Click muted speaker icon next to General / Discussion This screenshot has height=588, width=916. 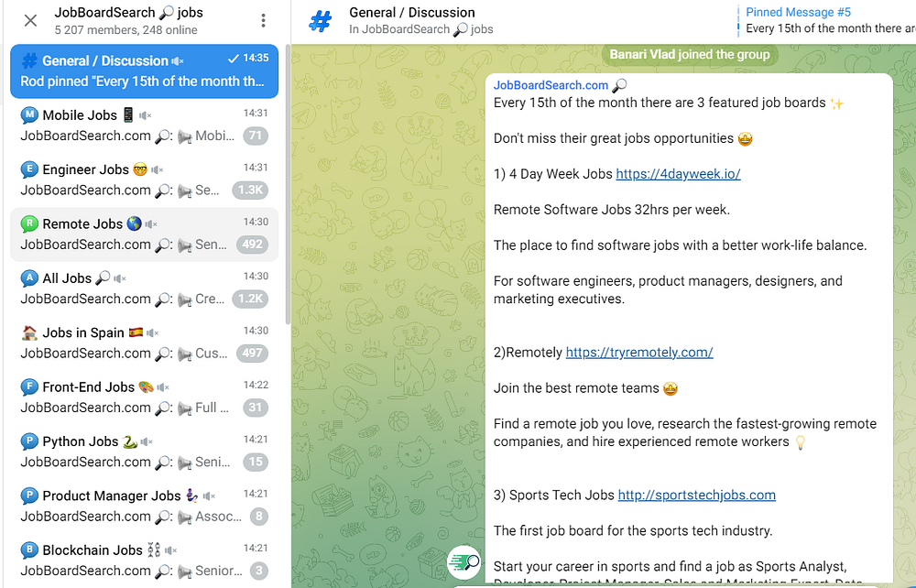point(178,61)
